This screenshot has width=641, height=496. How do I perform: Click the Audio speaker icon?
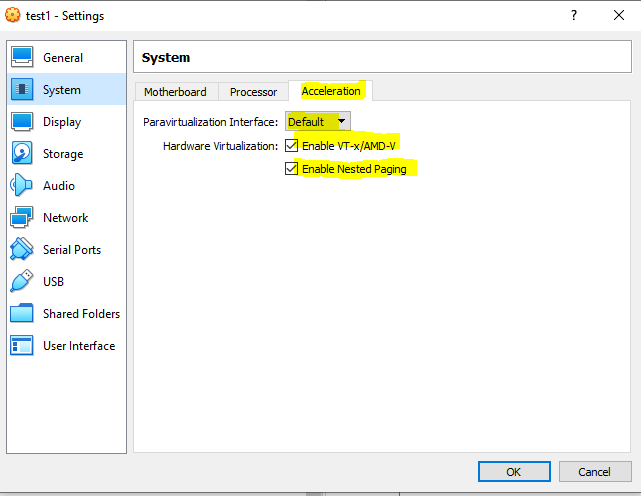pos(21,185)
